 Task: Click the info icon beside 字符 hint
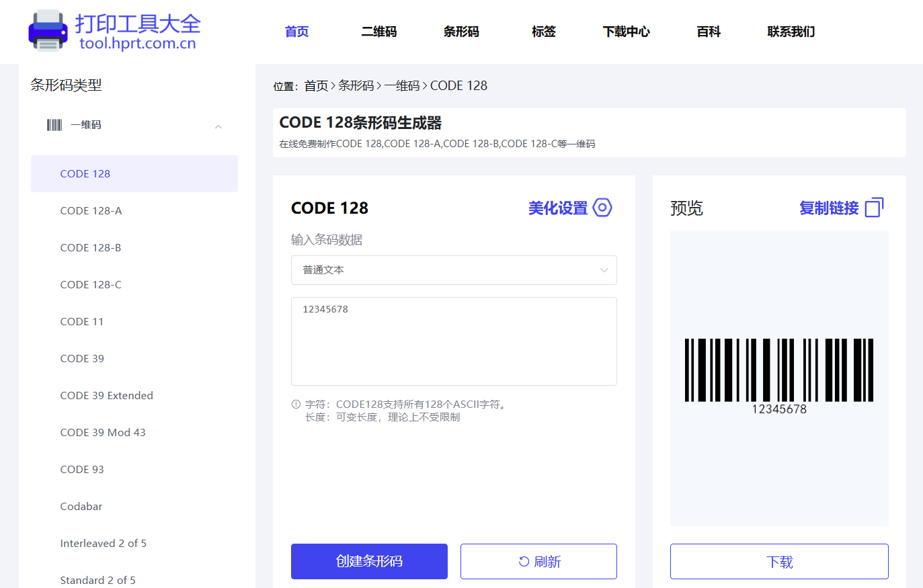tap(296, 405)
